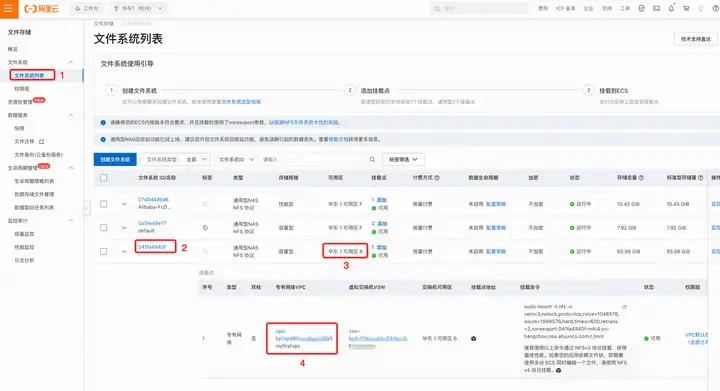This screenshot has width=720, height=391.
Task: Click the blue 创建文件系统 button
Action: click(x=115, y=159)
